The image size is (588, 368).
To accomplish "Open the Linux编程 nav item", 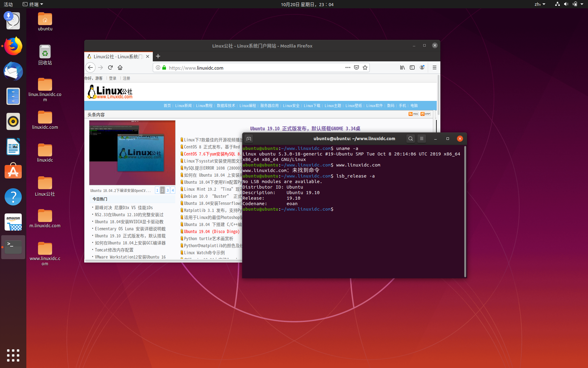I will point(248,105).
